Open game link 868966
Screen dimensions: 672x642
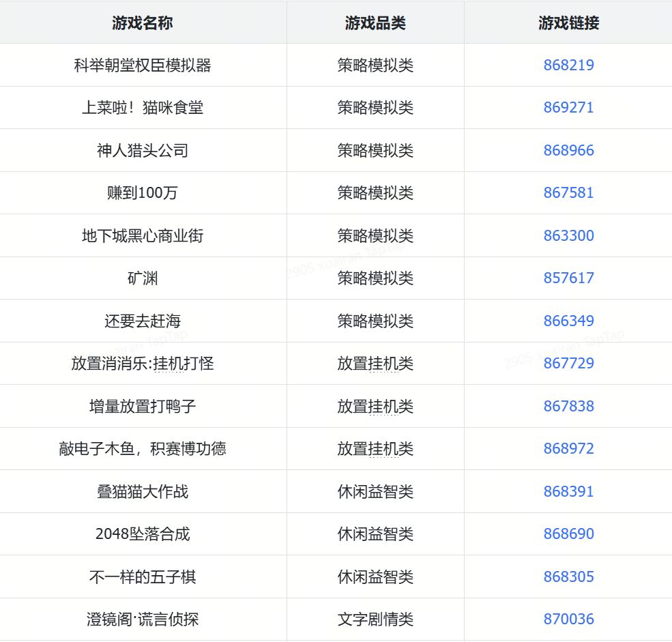(568, 150)
